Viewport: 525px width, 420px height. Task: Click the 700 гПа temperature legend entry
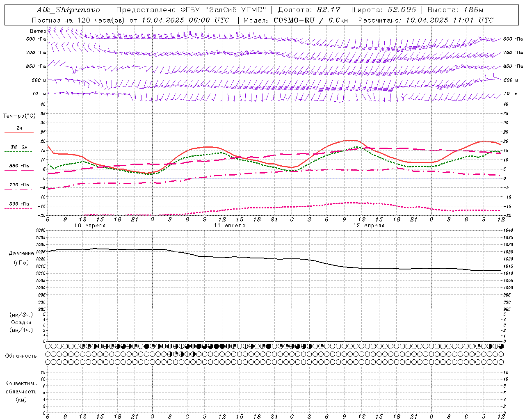[x=19, y=185]
